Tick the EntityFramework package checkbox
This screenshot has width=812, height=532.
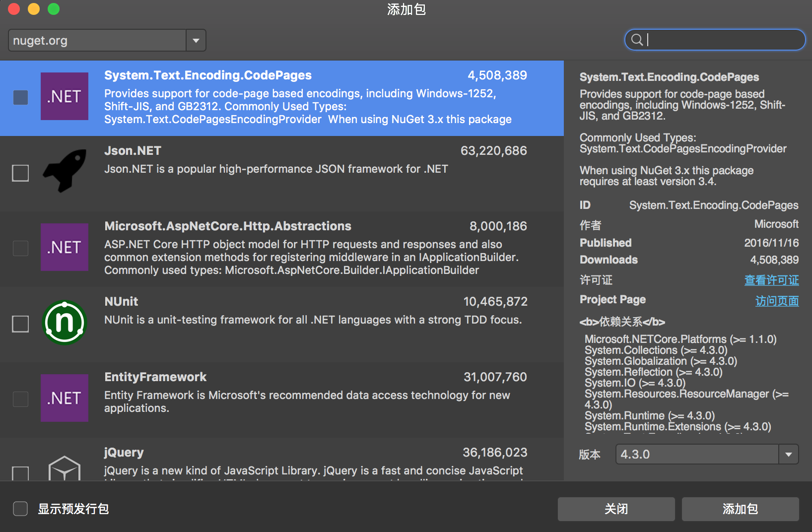click(20, 399)
